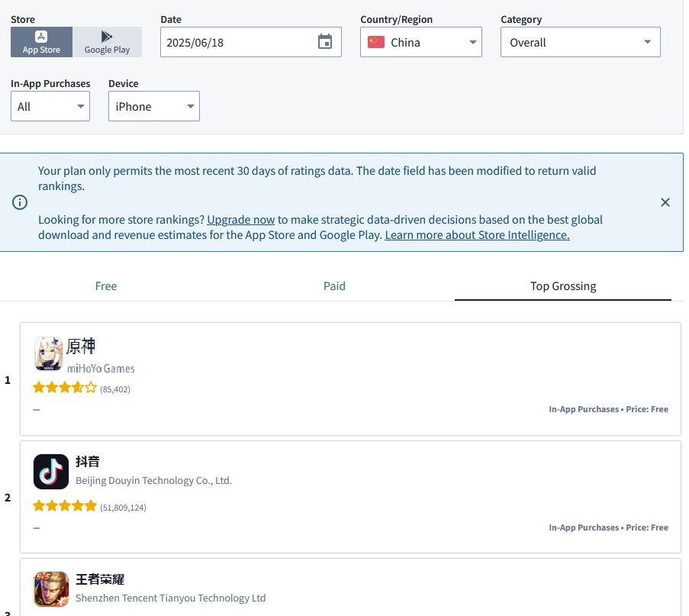Dismiss the plan notice with the X icon
The image size is (689, 616).
point(665,202)
